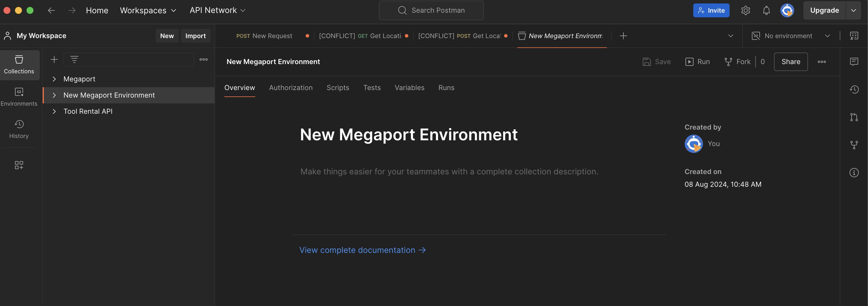This screenshot has height=306, width=868.
Task: Open the No environment selector
Action: click(791, 36)
